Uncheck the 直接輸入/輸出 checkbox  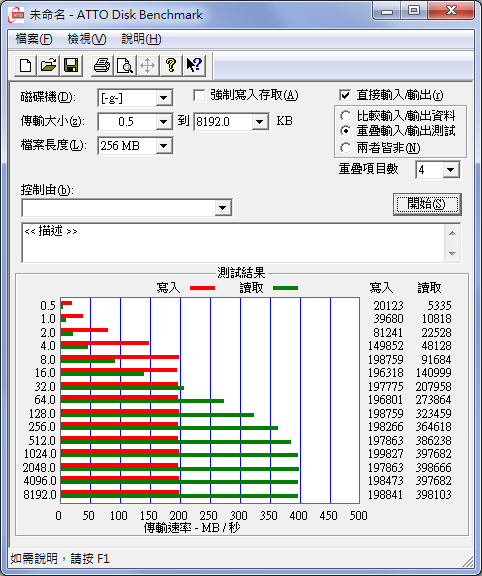(x=345, y=96)
